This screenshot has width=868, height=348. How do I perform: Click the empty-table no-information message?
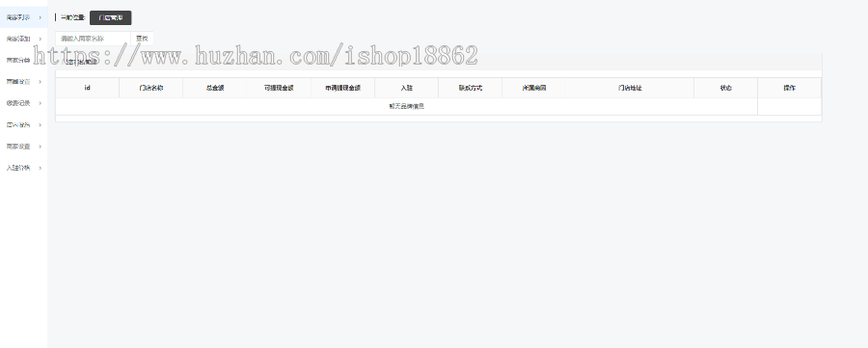(406, 106)
